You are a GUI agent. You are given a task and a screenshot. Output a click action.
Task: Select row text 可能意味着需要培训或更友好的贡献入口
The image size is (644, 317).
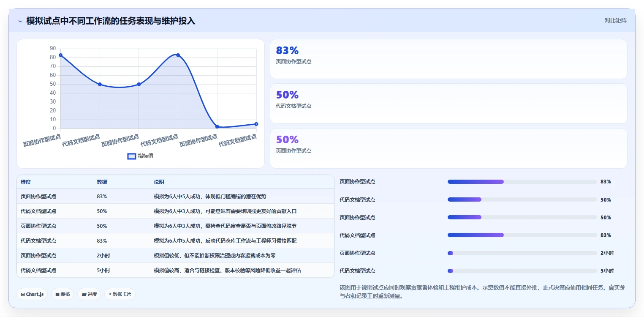(x=251, y=211)
